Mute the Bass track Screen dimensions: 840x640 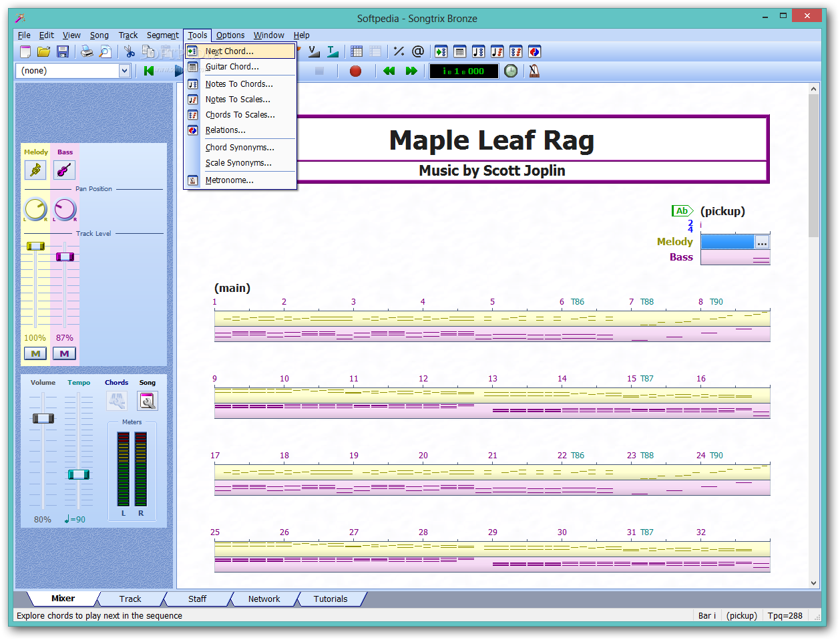pyautogui.click(x=65, y=353)
